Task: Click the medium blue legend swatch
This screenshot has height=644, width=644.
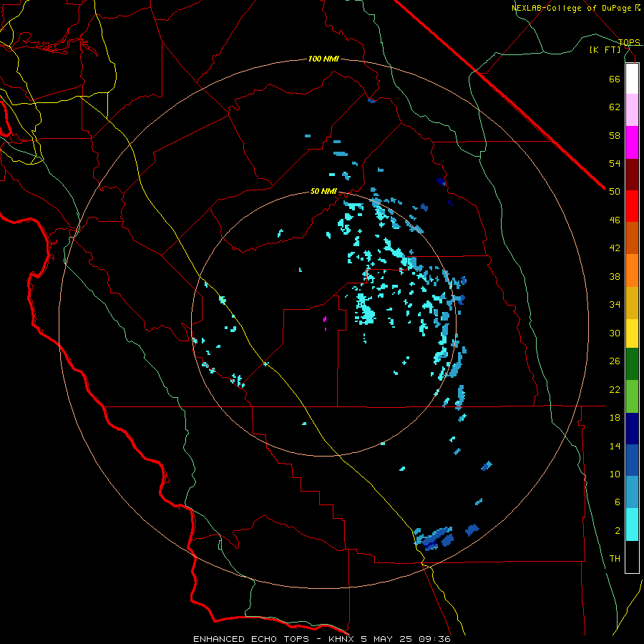Action: [x=632, y=460]
